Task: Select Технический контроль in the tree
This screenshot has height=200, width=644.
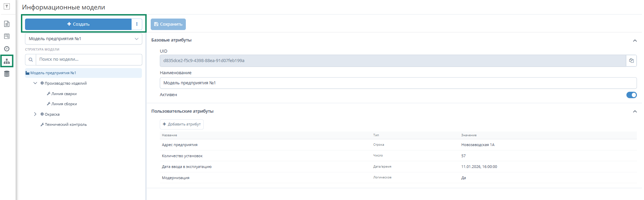Action: coord(66,124)
